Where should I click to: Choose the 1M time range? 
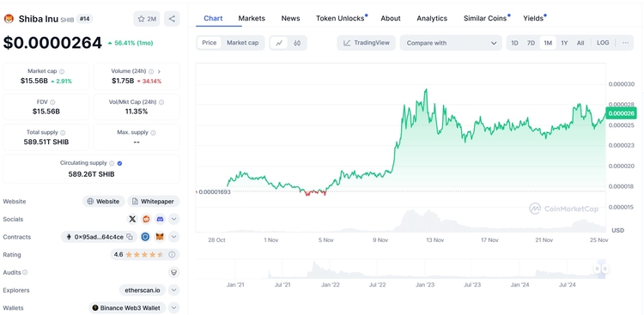(548, 43)
